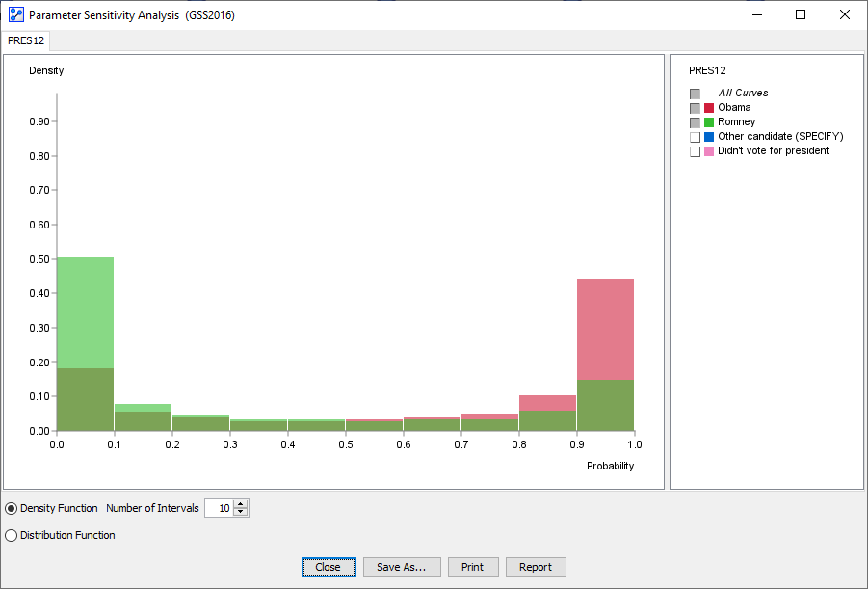Enable the All Curves checkbox
The width and height of the screenshot is (868, 589).
coord(694,93)
